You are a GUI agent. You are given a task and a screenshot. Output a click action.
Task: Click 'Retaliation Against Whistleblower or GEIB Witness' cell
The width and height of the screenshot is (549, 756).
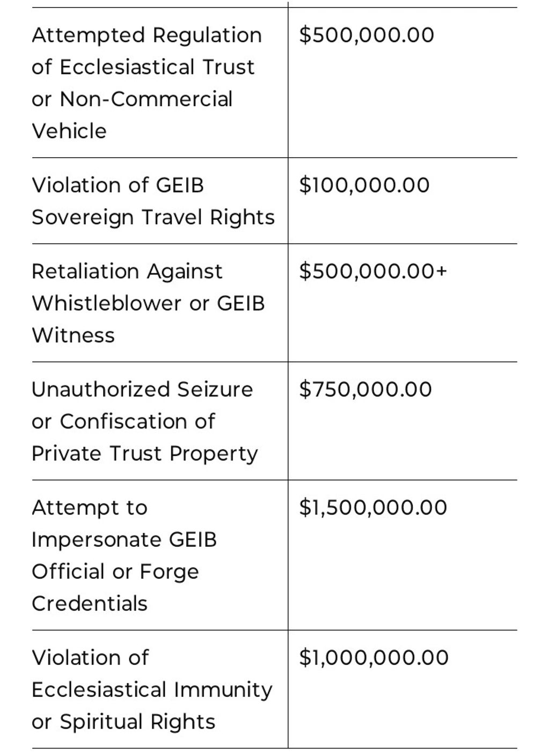pos(148,303)
